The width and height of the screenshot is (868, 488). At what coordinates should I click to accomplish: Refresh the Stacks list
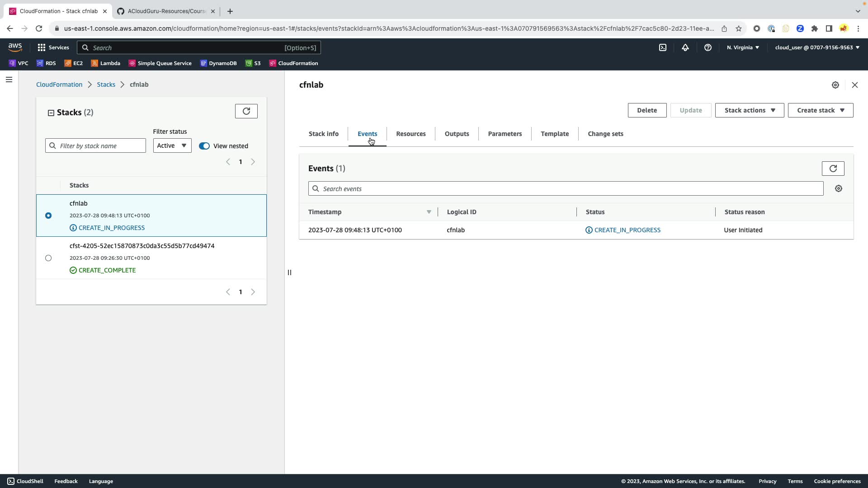pos(246,111)
